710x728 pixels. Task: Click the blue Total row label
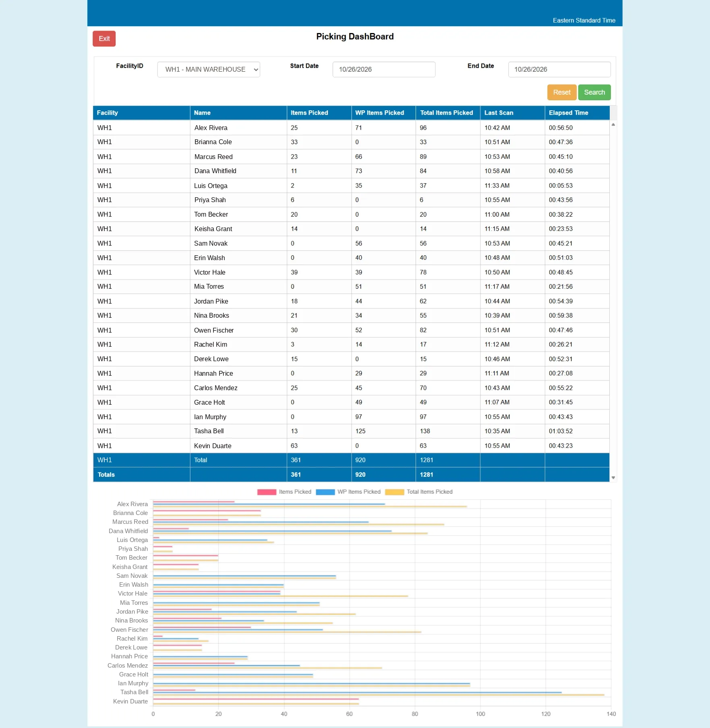tap(201, 460)
